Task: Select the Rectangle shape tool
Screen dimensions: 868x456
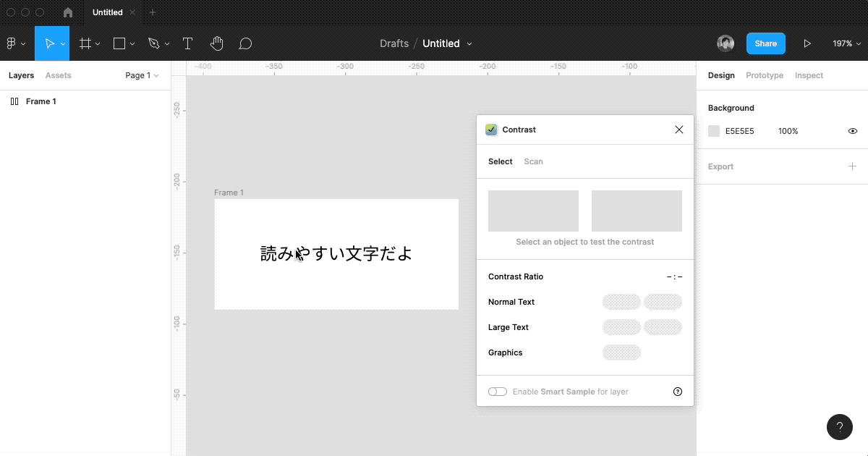Action: [x=119, y=43]
